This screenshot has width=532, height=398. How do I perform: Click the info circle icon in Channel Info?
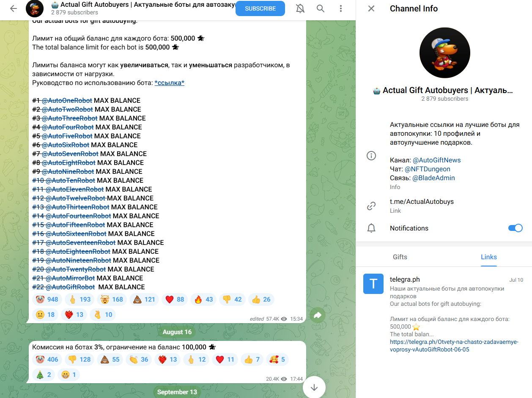pyautogui.click(x=371, y=156)
